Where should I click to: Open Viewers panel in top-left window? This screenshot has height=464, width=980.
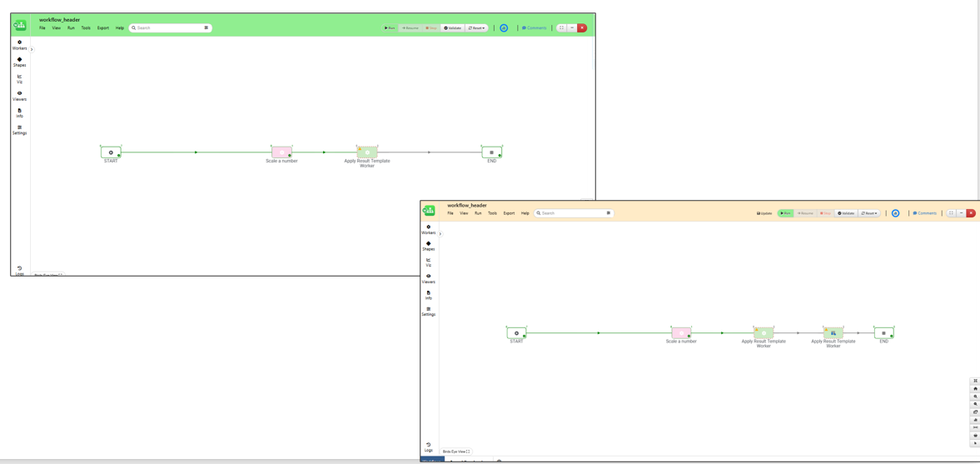[19, 96]
